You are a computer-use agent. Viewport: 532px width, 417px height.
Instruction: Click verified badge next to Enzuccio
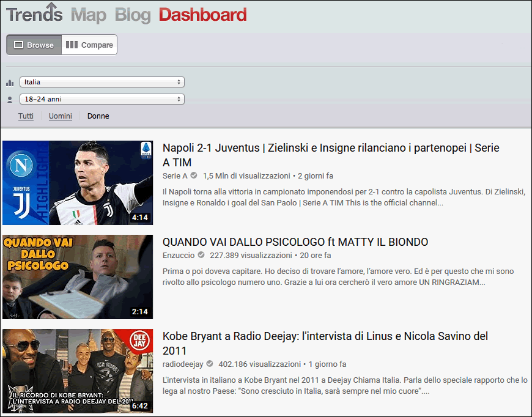pos(201,255)
